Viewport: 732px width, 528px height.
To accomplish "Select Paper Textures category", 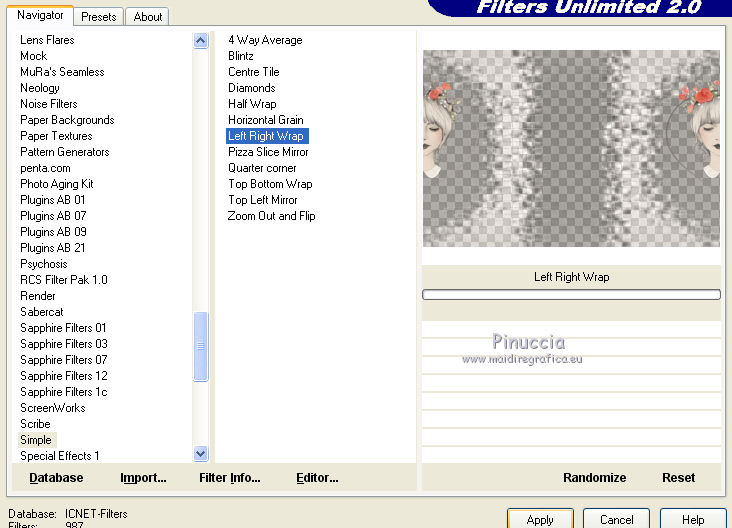I will coord(56,136).
